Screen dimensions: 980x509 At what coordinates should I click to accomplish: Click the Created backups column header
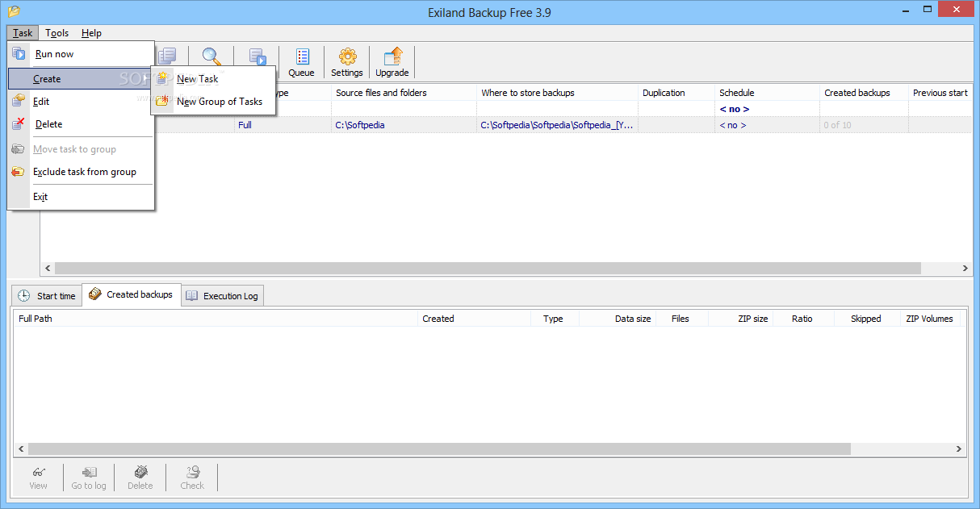coord(864,93)
